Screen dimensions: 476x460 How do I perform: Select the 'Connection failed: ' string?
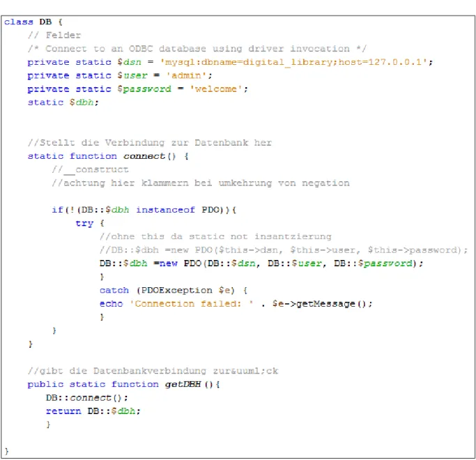click(192, 304)
